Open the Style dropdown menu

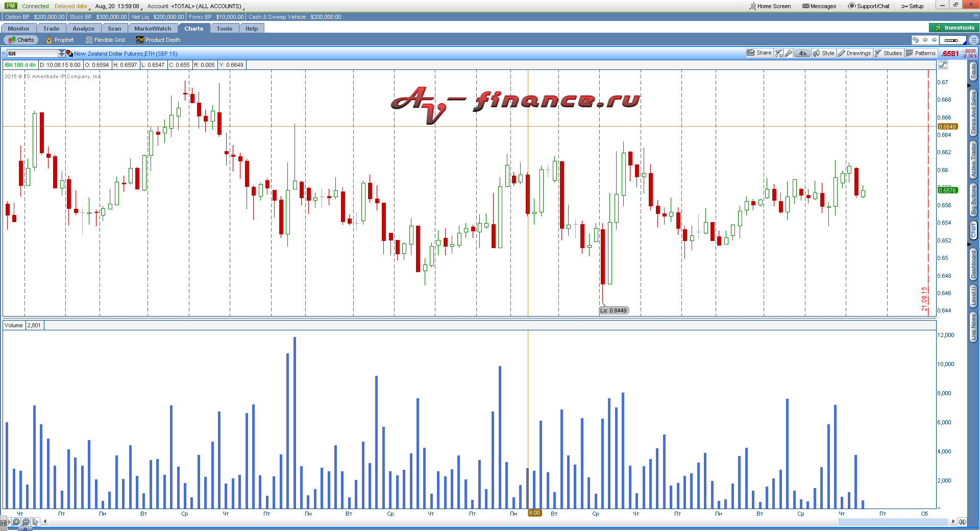click(x=824, y=53)
